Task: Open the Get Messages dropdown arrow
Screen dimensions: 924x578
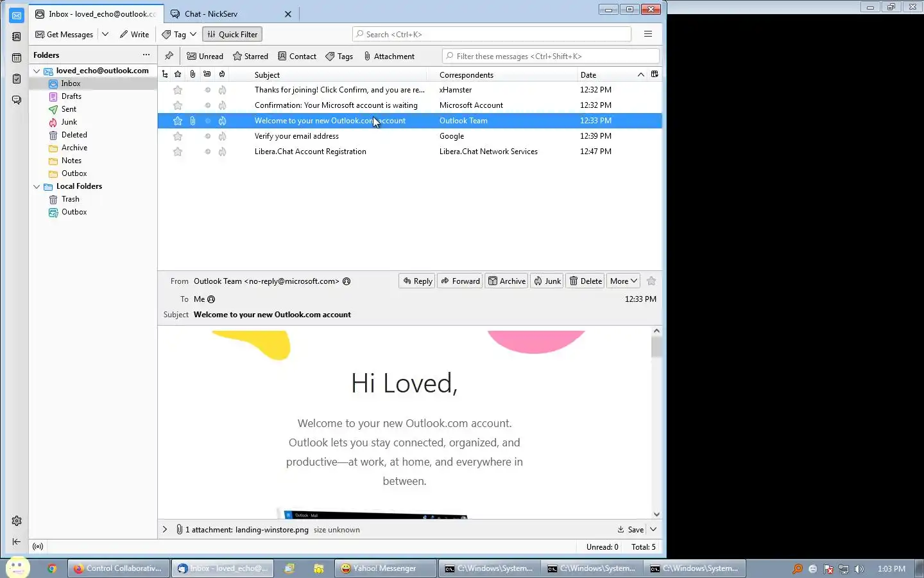Action: click(x=105, y=35)
